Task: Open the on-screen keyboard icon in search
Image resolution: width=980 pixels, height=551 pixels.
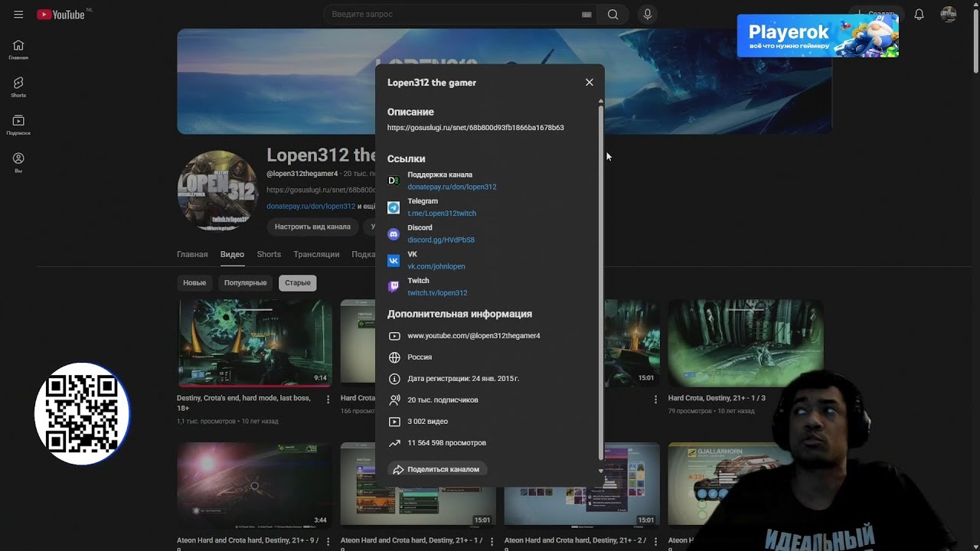Action: 587,15
